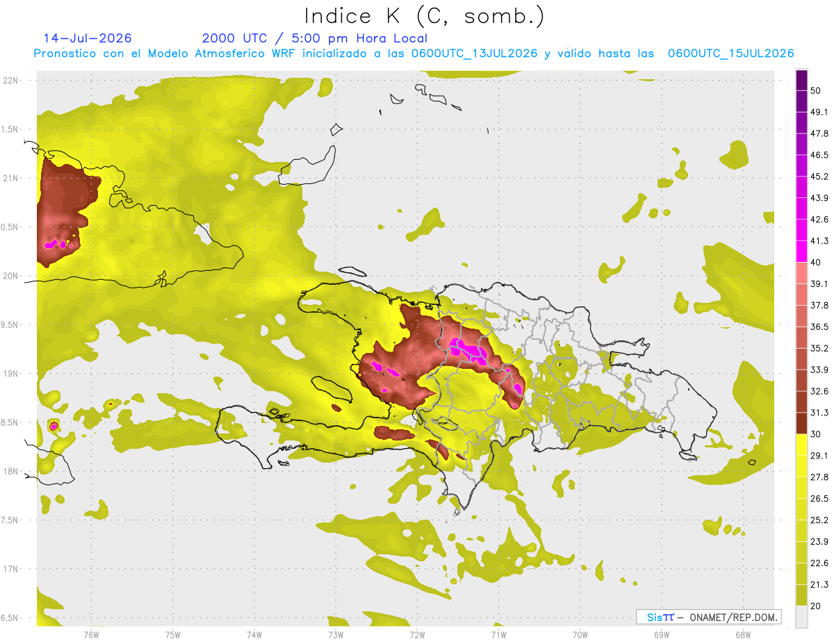
Task: Click the colorbar value '20'
Action: click(817, 606)
